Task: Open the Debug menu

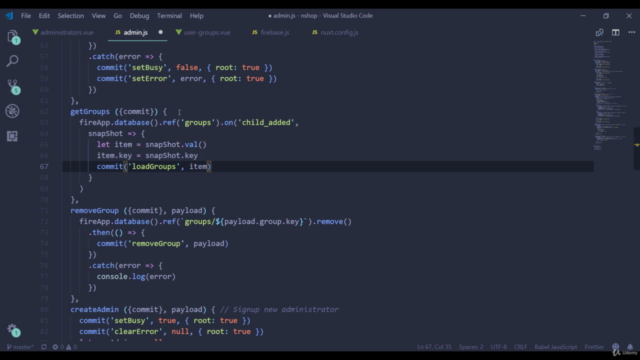Action: (x=139, y=16)
